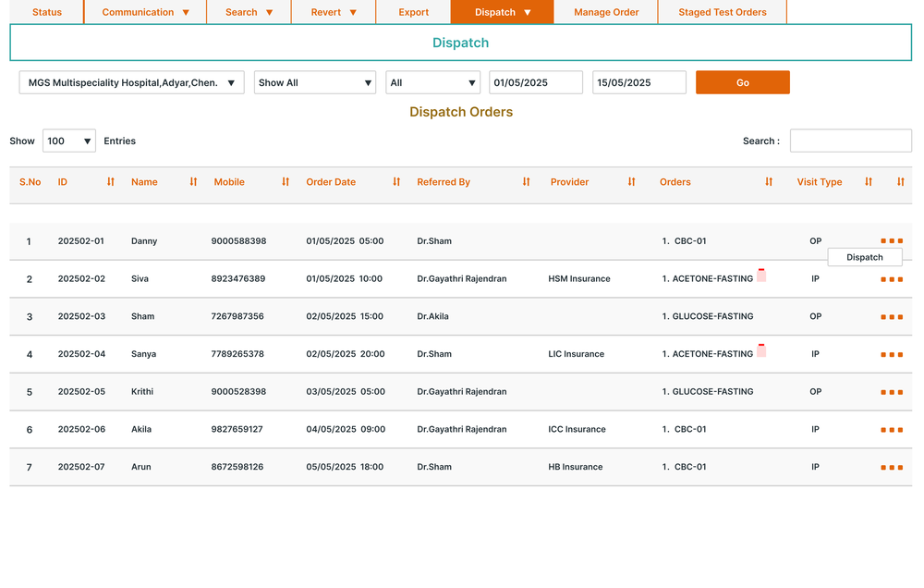Open the All status dropdown
Screen dimensions: 924x588
click(432, 82)
